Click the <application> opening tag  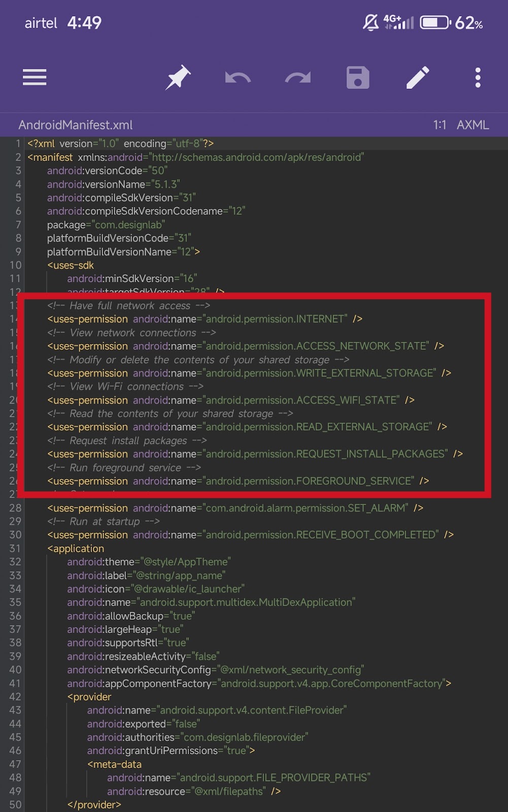[x=76, y=549]
